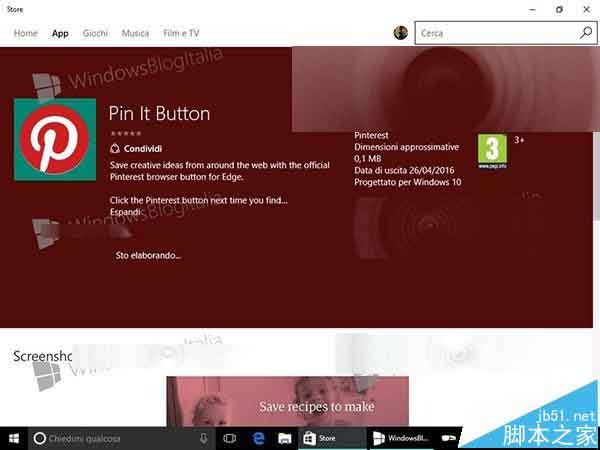Click the PEGI 3 rating badge
The height and width of the screenshot is (450, 600).
492,152
